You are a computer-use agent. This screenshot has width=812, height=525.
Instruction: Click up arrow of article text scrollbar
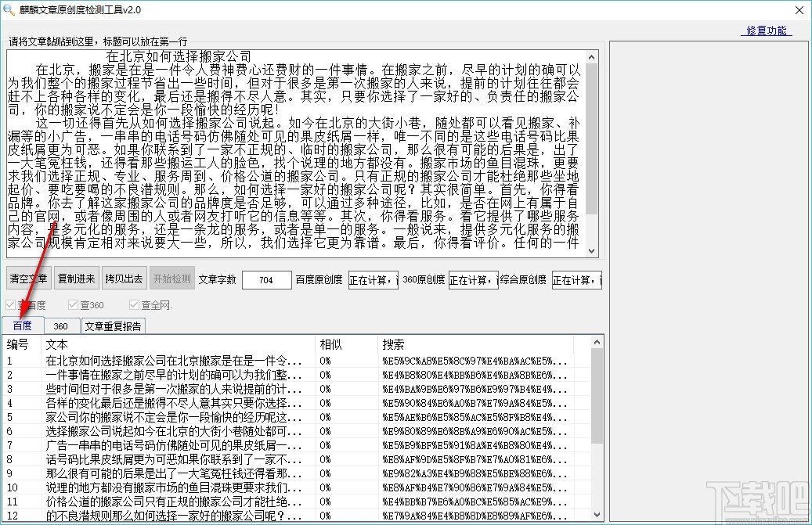(x=592, y=56)
